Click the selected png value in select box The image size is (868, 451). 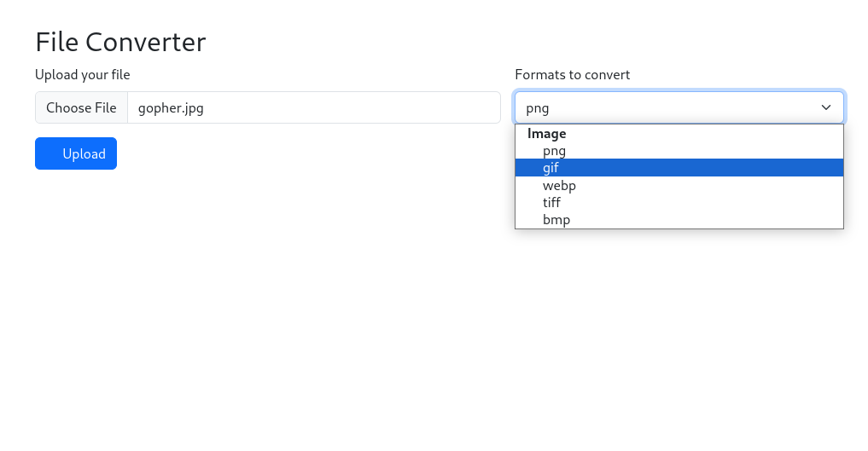click(x=538, y=107)
